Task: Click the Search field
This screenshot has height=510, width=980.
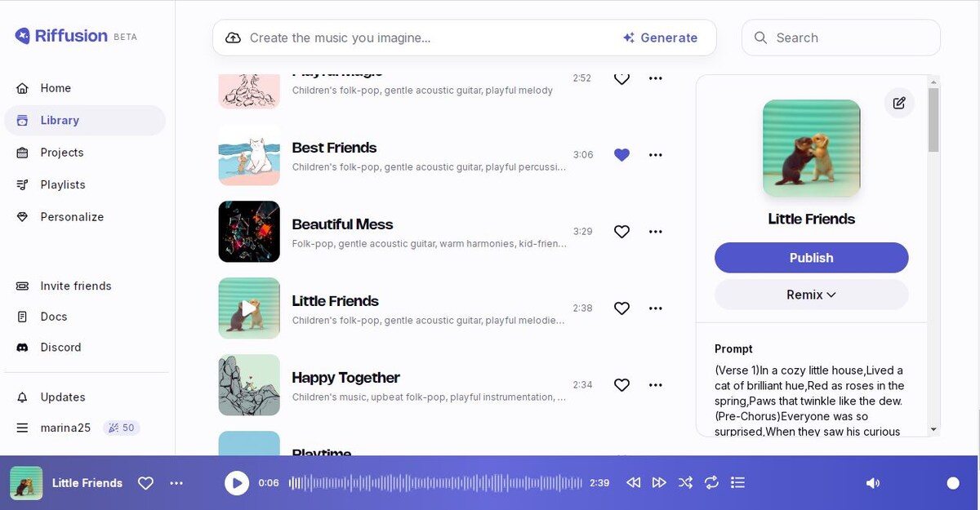Action: point(840,38)
